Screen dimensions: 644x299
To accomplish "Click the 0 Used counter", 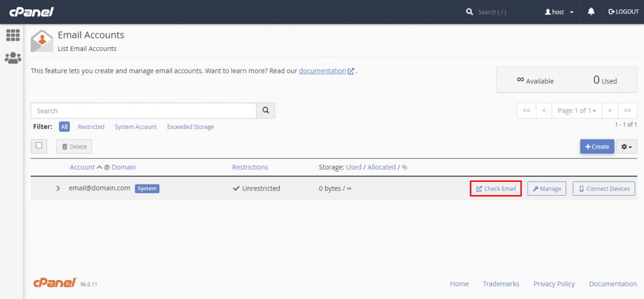I will pos(605,80).
